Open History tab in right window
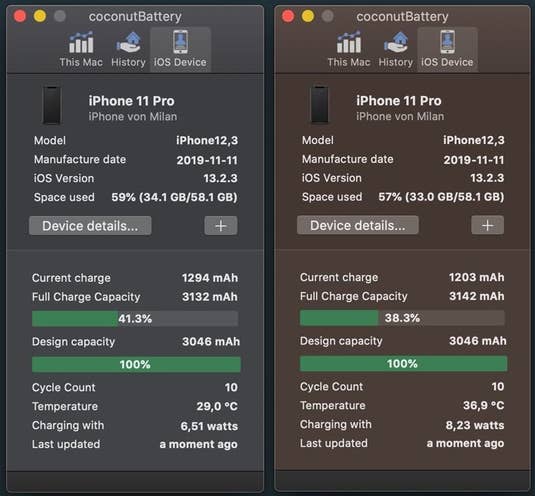Viewport: 535px width, 496px height. tap(396, 49)
